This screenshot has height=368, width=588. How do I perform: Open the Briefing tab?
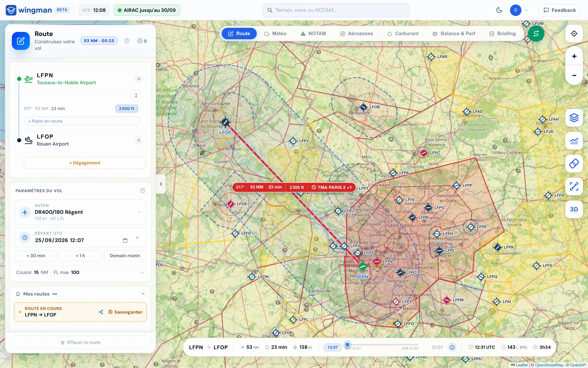(502, 33)
